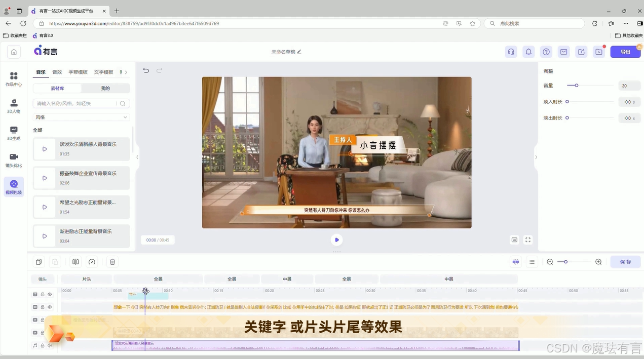
Task: Open export history folder icon
Action: click(x=599, y=52)
